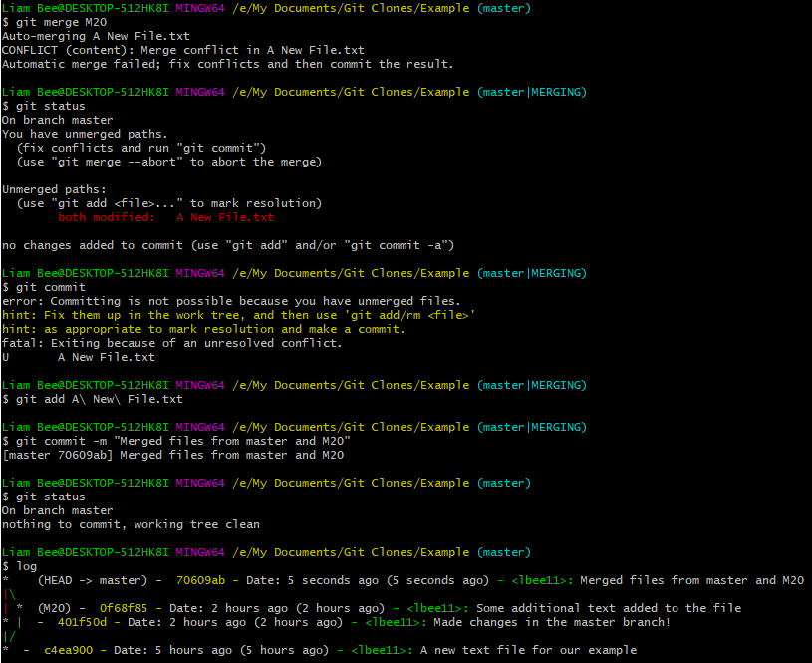Click the red 'both modified' file entry

165,217
